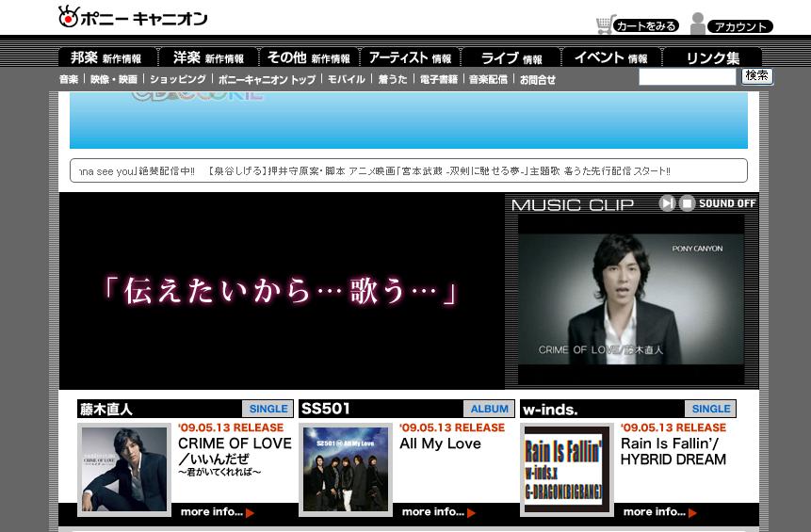
Task: Click SINGLE badge for 藤木直人
Action: click(268, 409)
